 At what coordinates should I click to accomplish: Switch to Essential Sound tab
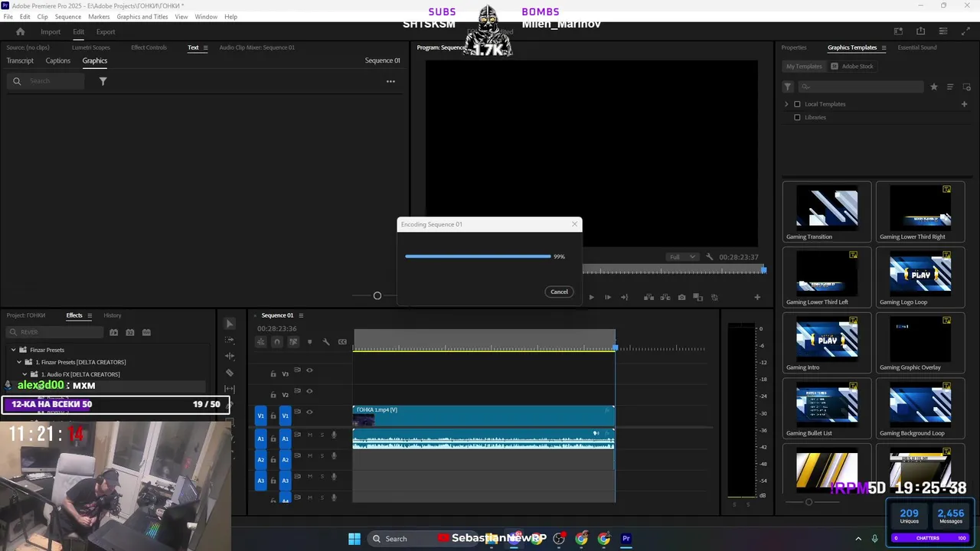(x=917, y=47)
